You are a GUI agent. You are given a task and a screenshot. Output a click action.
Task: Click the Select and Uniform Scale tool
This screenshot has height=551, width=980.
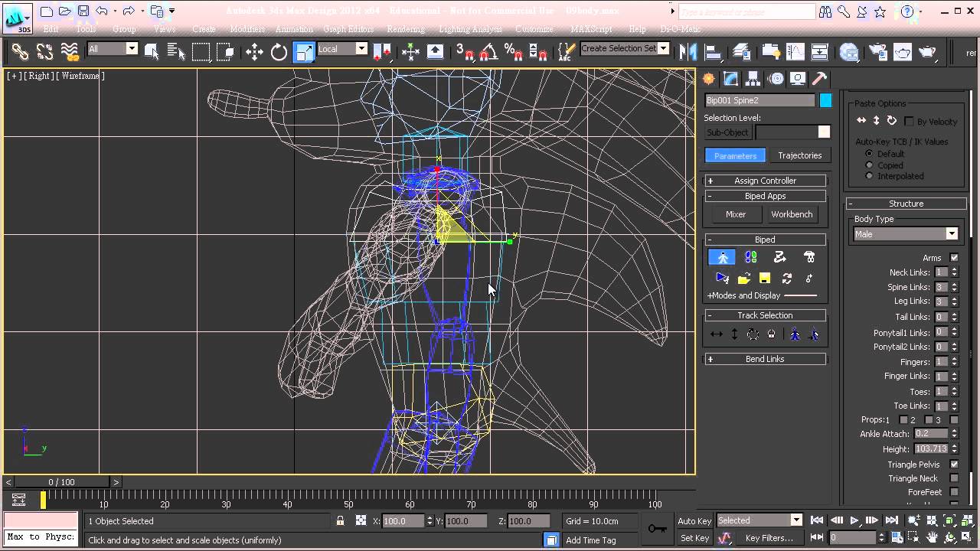304,52
